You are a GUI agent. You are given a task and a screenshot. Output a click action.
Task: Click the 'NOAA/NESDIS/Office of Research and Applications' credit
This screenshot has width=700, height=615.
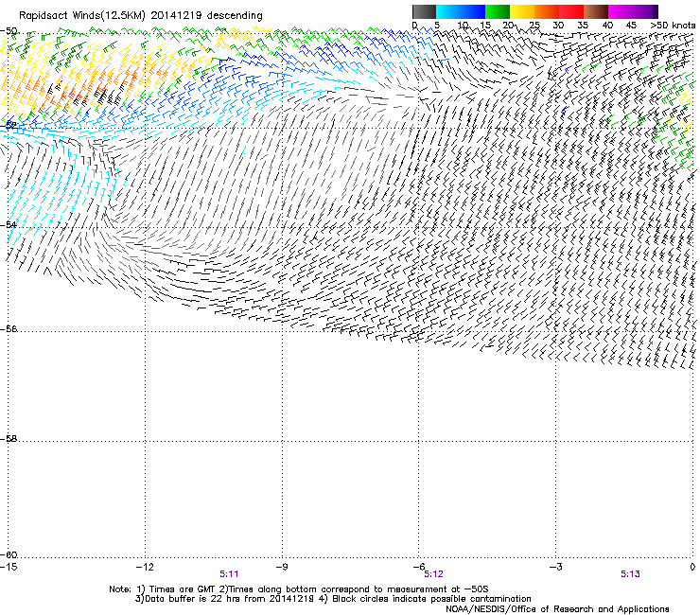coord(557,608)
